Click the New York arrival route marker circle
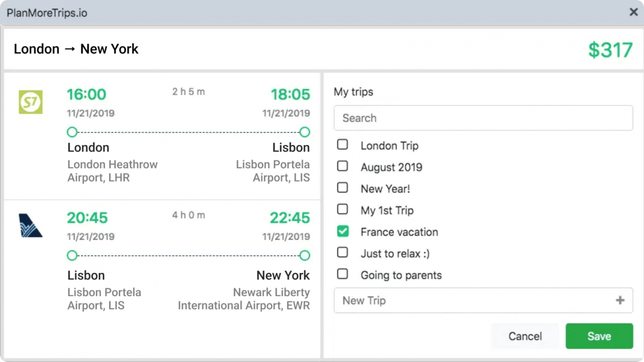The height and width of the screenshot is (362, 644). (x=304, y=255)
